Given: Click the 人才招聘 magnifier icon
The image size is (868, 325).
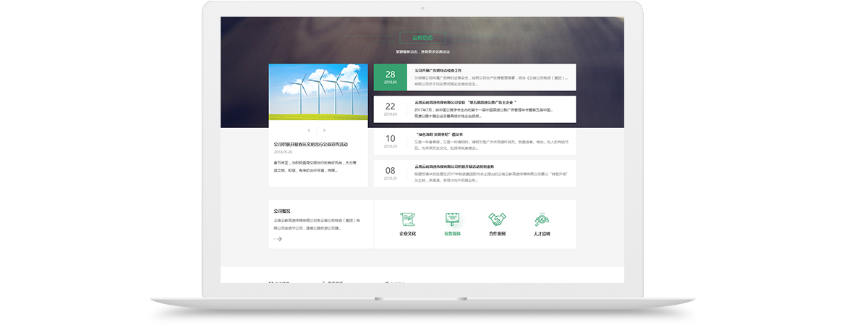Looking at the screenshot, I should tap(542, 219).
